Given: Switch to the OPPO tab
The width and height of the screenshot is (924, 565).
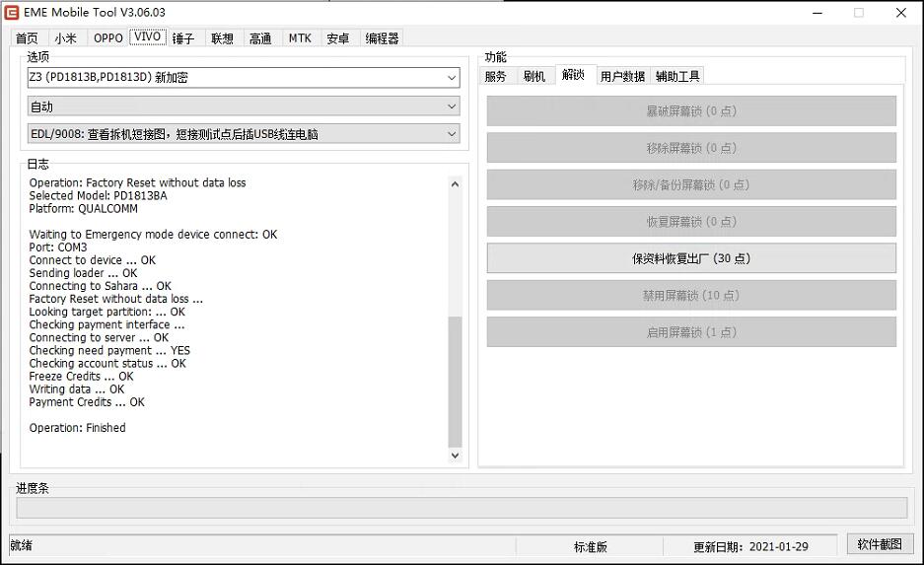Looking at the screenshot, I should coord(107,38).
